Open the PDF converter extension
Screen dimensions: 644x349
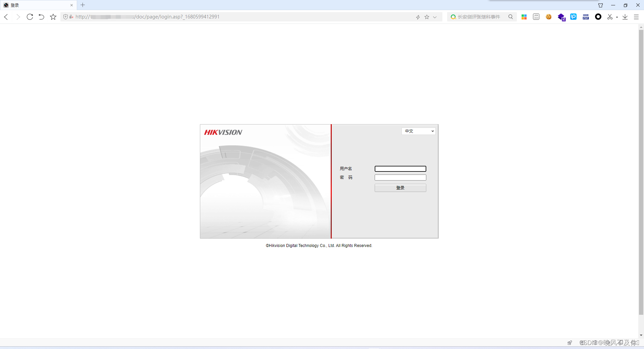(x=586, y=17)
